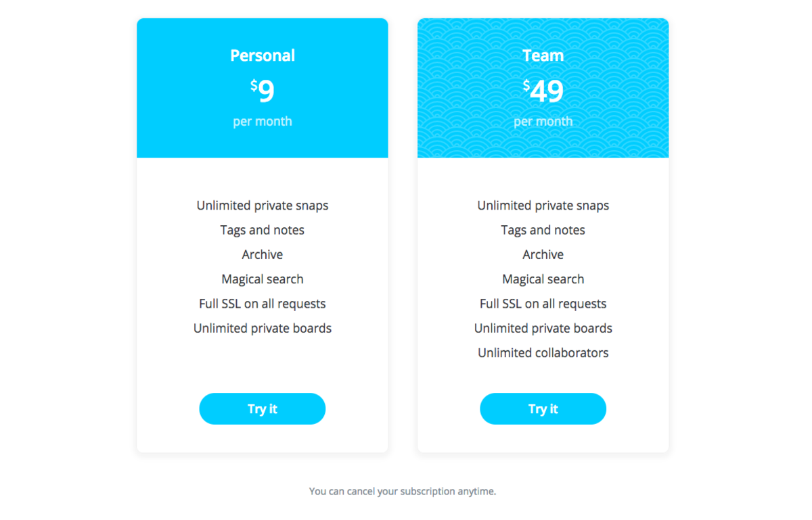Select the Team plan title

[x=543, y=55]
